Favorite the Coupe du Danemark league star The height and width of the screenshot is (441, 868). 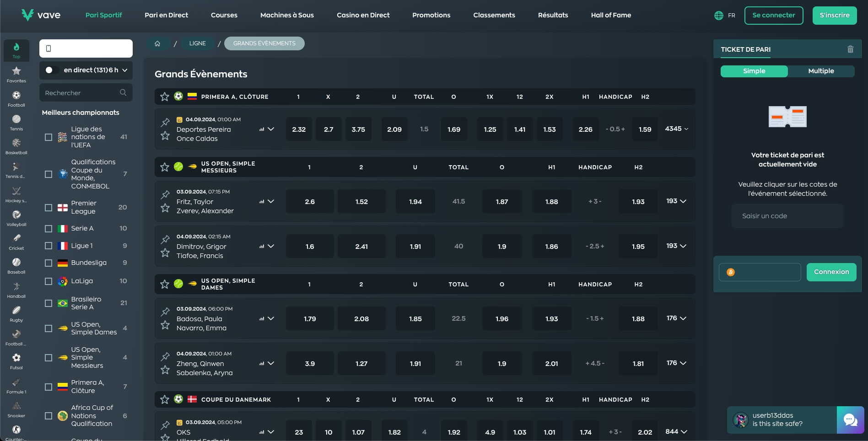(165, 399)
